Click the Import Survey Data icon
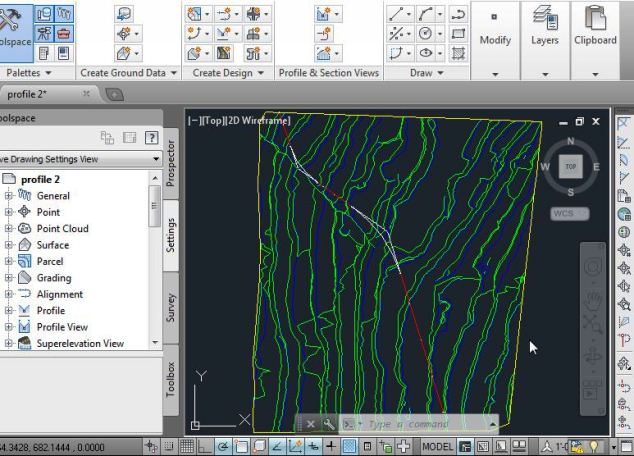The width and height of the screenshot is (634, 456). 124,14
